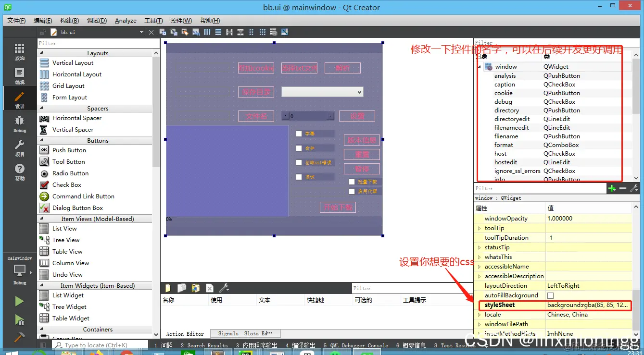Apply grid layout from toolbar
The image size is (644, 355).
263,32
